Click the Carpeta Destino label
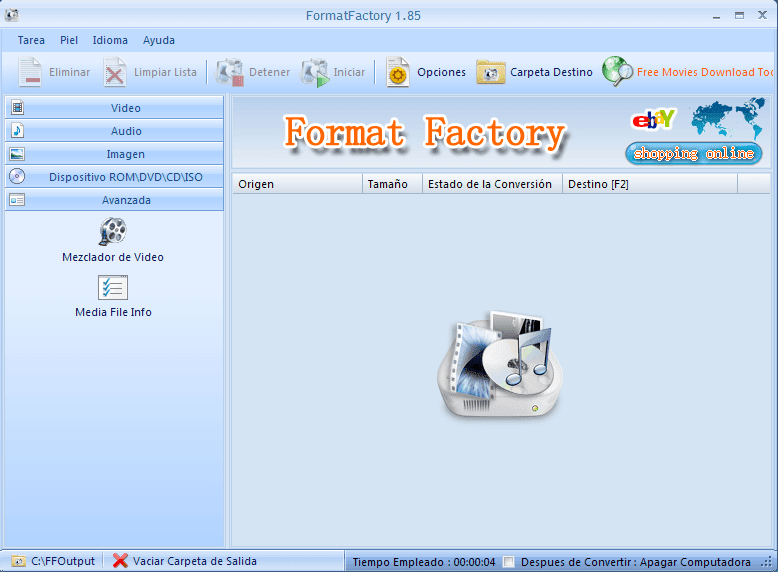778x572 pixels. tap(551, 72)
